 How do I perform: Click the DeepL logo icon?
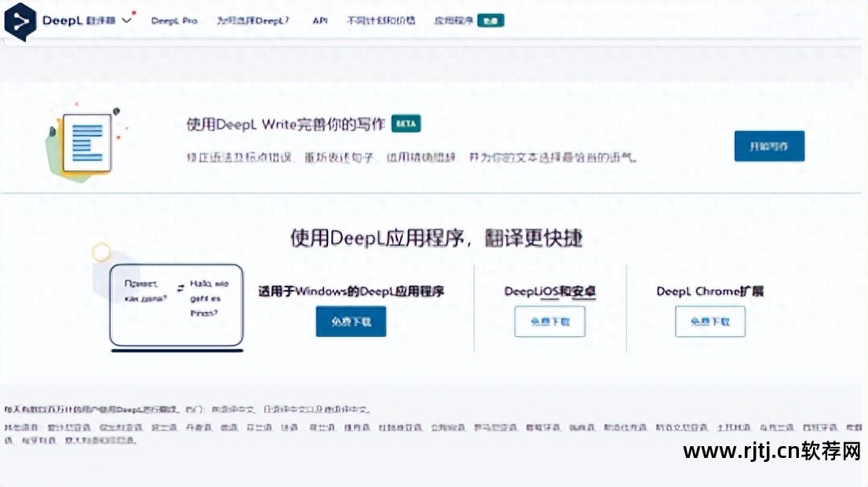click(20, 21)
